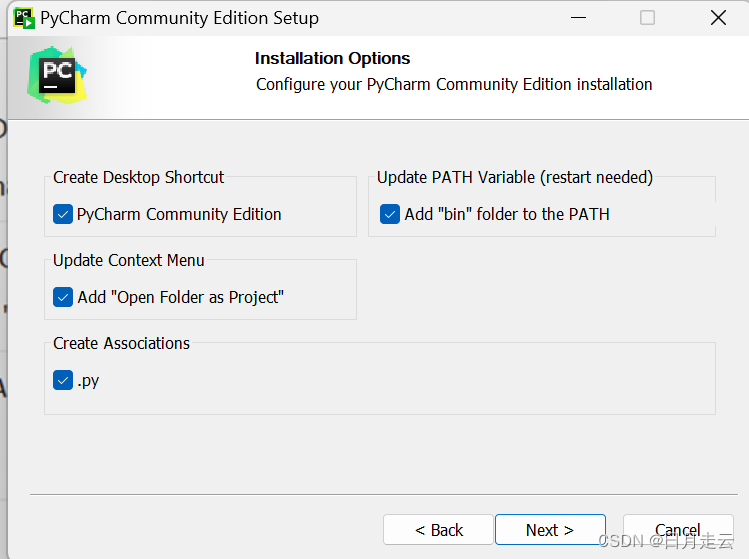Click the "Installation Options" heading
The image size is (749, 559).
click(x=332, y=58)
